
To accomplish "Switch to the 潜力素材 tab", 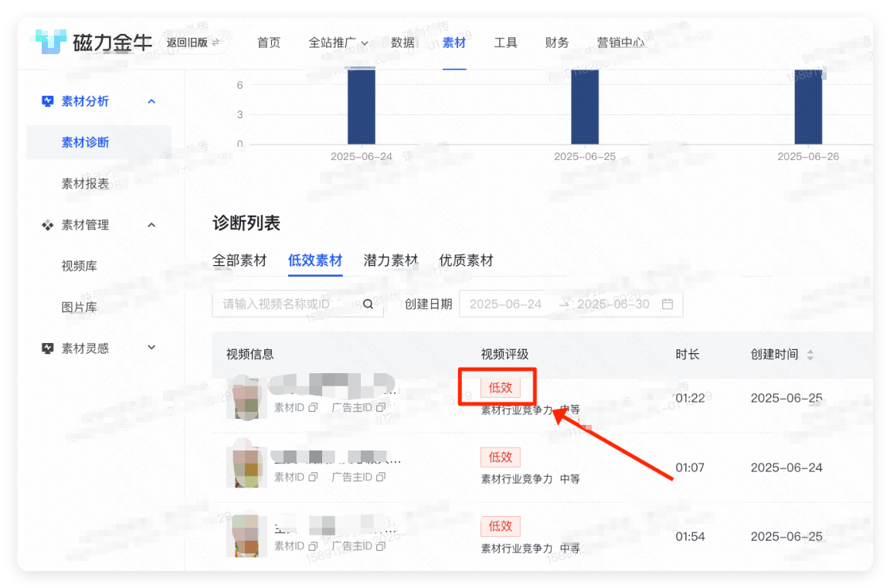I will point(390,260).
